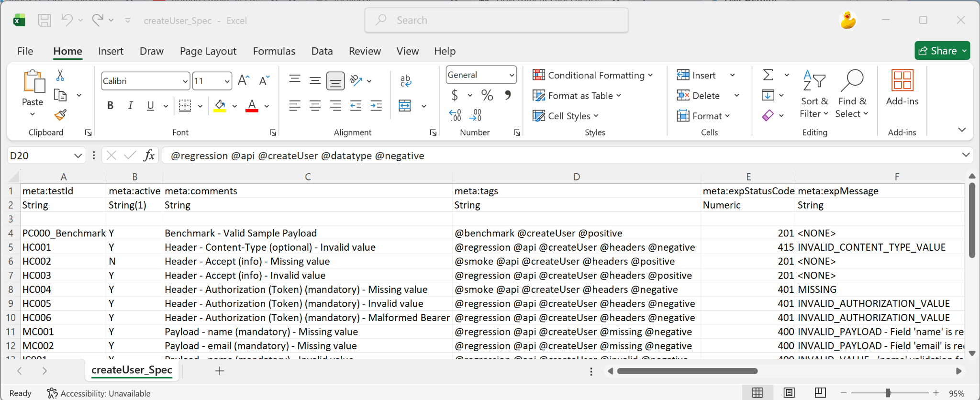
Task: Switch to Page Layout view in status bar
Action: tap(789, 393)
